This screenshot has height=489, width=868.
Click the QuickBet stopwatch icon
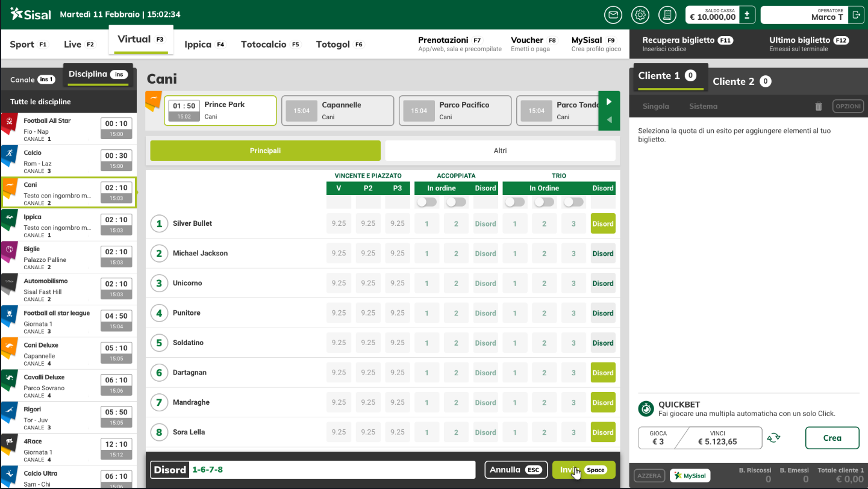[x=646, y=408]
